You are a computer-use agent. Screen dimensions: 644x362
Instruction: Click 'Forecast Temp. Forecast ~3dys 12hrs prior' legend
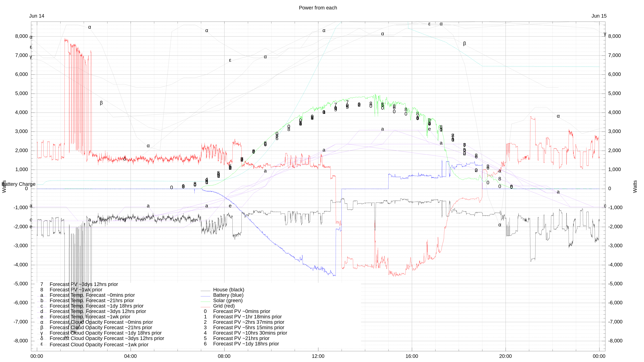pos(98,312)
